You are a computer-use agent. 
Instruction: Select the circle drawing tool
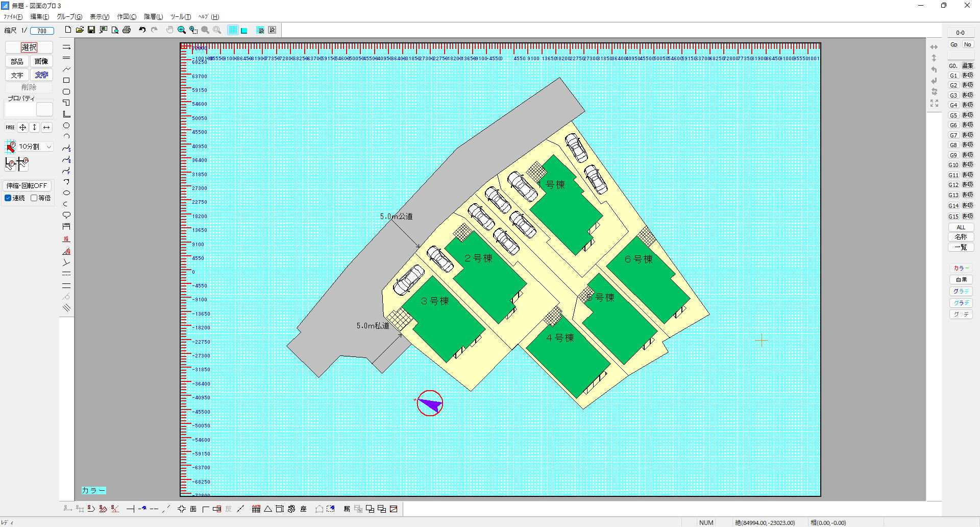pyautogui.click(x=66, y=126)
